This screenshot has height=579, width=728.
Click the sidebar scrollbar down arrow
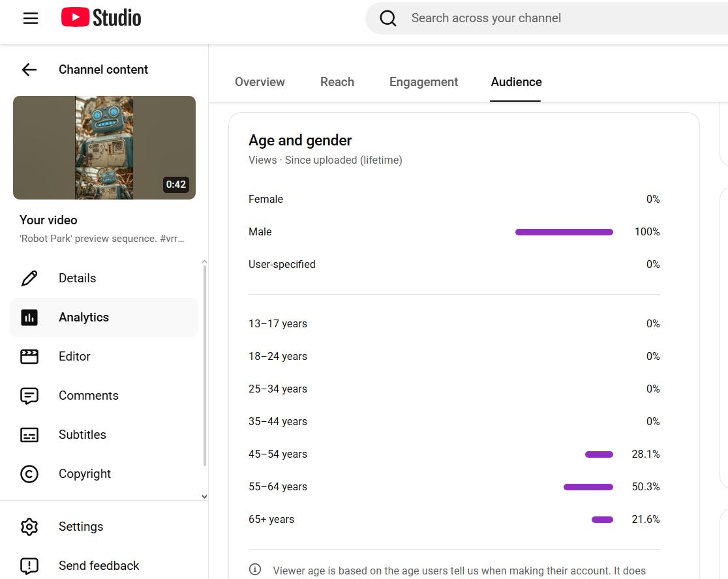204,496
